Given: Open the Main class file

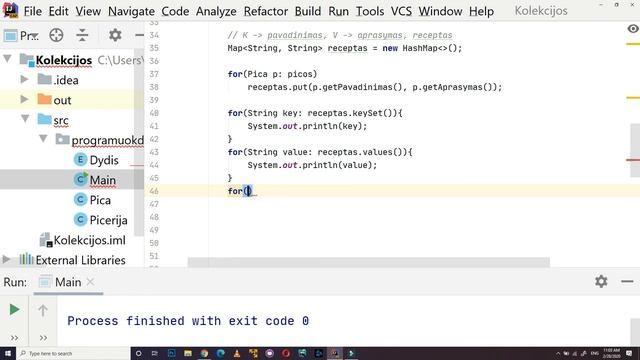Looking at the screenshot, I should pyautogui.click(x=102, y=180).
